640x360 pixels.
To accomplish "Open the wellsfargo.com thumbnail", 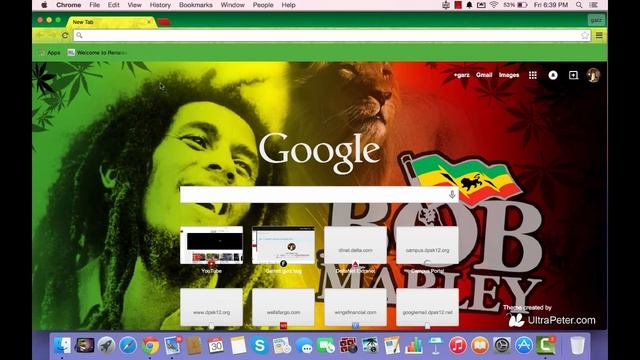I will click(283, 307).
